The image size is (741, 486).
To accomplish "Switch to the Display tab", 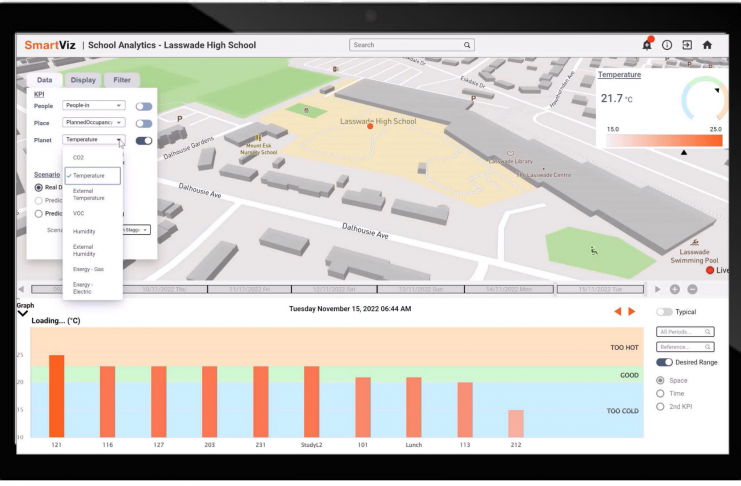I will click(x=83, y=80).
